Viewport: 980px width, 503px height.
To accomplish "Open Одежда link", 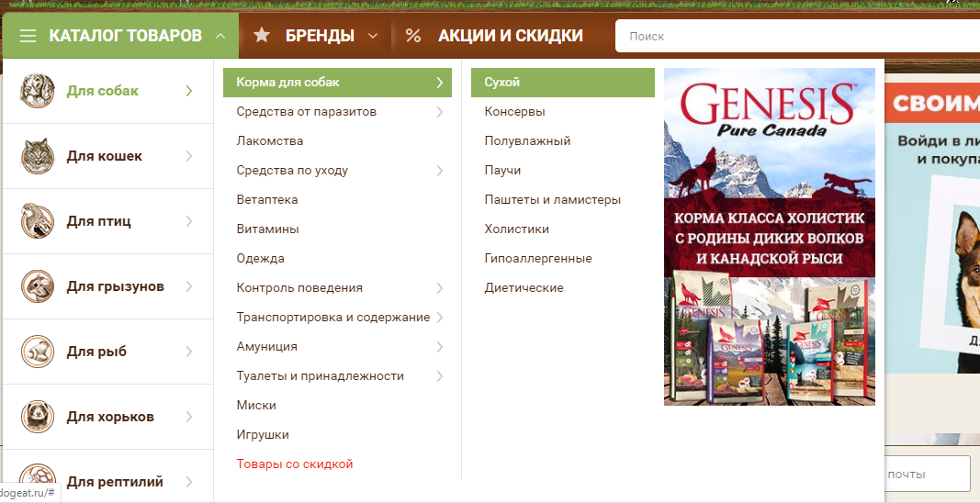I will pos(260,259).
